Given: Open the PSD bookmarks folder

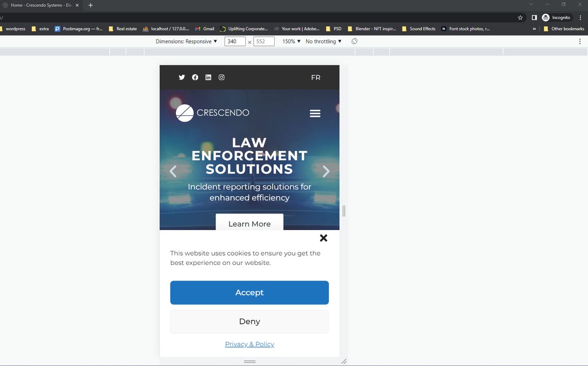Looking at the screenshot, I should pyautogui.click(x=334, y=28).
